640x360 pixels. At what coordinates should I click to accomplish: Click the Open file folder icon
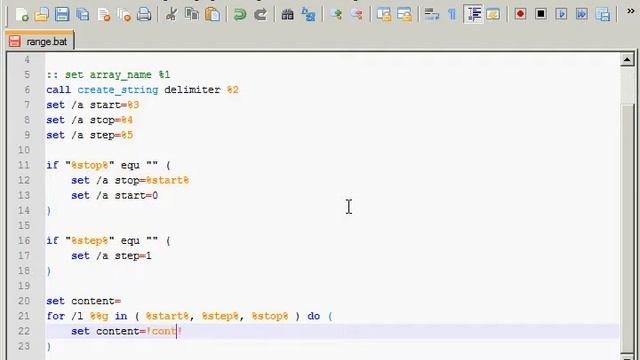42,15
